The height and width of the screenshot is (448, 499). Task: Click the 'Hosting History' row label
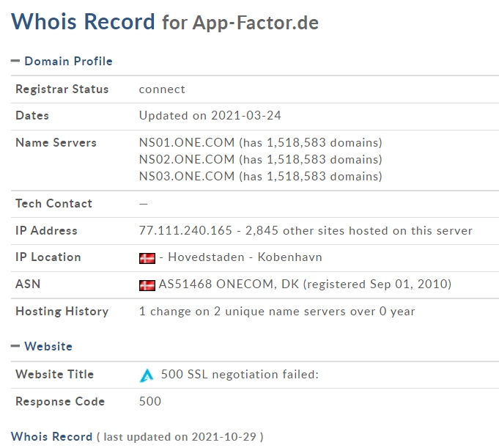click(x=62, y=311)
